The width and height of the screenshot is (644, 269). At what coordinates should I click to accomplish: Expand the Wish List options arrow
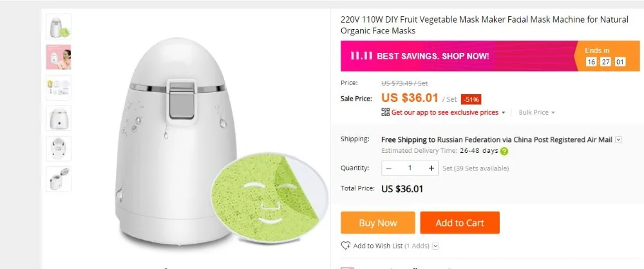click(436, 246)
